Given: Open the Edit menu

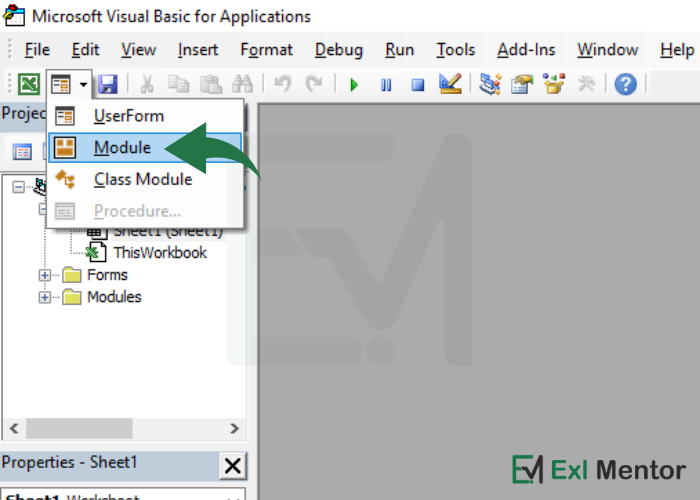Looking at the screenshot, I should click(x=85, y=50).
